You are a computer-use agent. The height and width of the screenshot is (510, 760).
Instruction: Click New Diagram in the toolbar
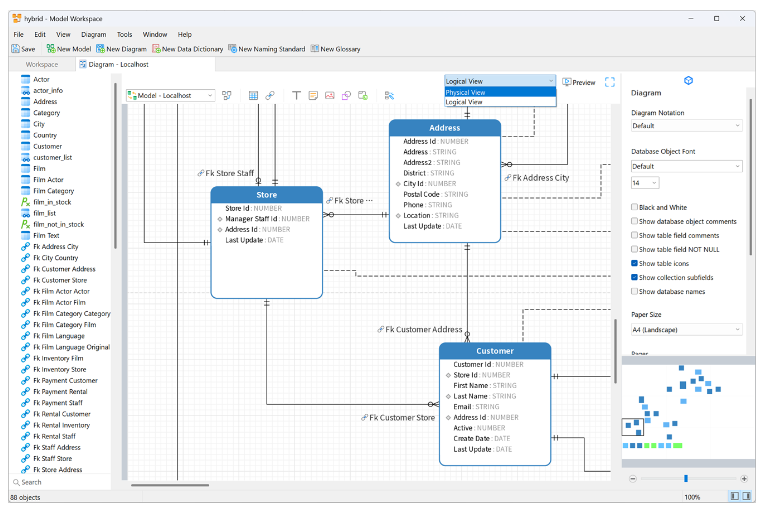[121, 49]
